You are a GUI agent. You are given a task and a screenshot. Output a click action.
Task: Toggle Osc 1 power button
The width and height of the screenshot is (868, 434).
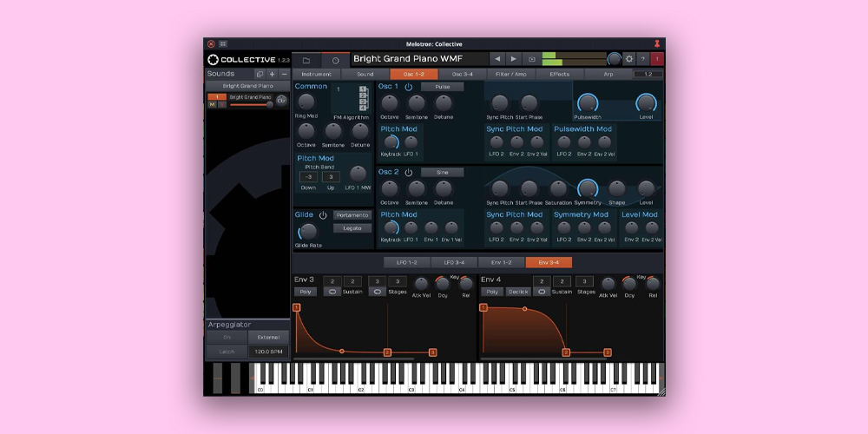[x=409, y=87]
